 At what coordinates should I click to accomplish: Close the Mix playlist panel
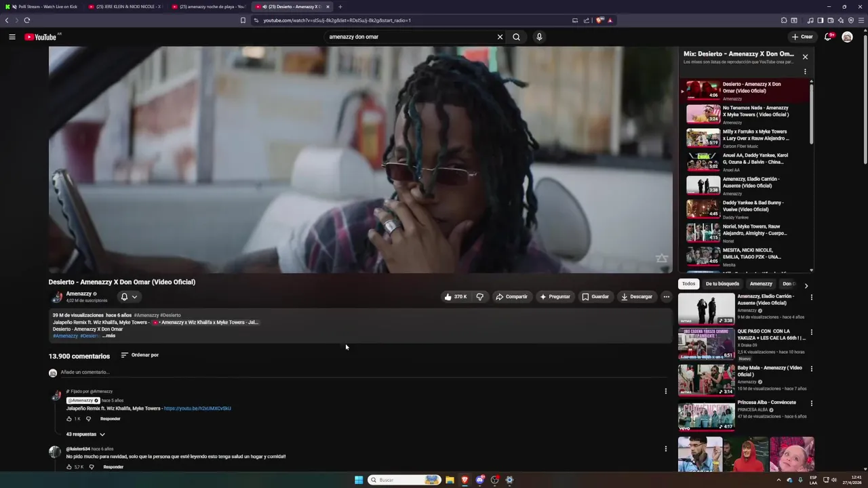(805, 57)
